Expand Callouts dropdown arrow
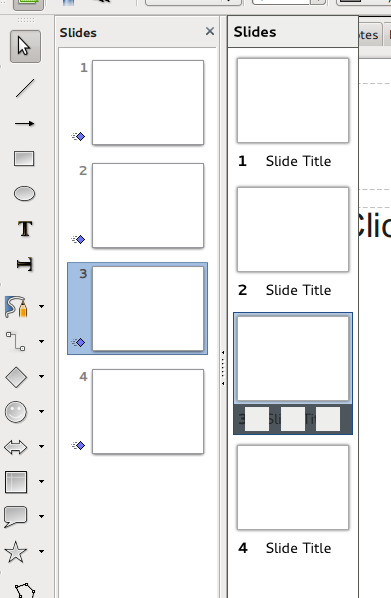This screenshot has height=598, width=391. tap(42, 516)
